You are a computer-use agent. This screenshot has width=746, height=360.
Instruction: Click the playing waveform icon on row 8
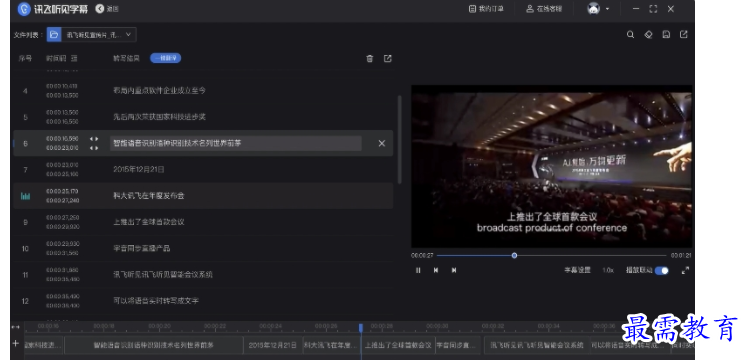25,196
